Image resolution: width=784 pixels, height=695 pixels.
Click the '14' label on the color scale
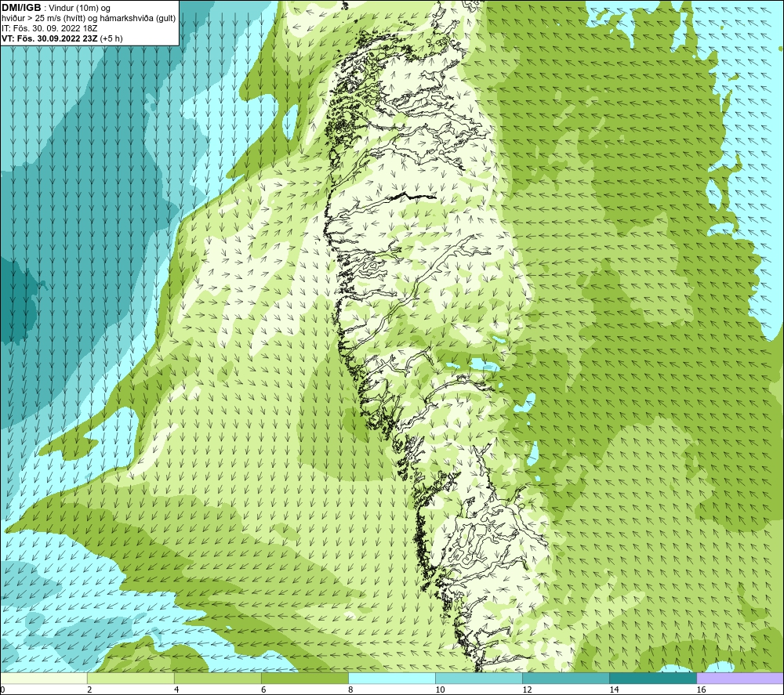pos(614,690)
